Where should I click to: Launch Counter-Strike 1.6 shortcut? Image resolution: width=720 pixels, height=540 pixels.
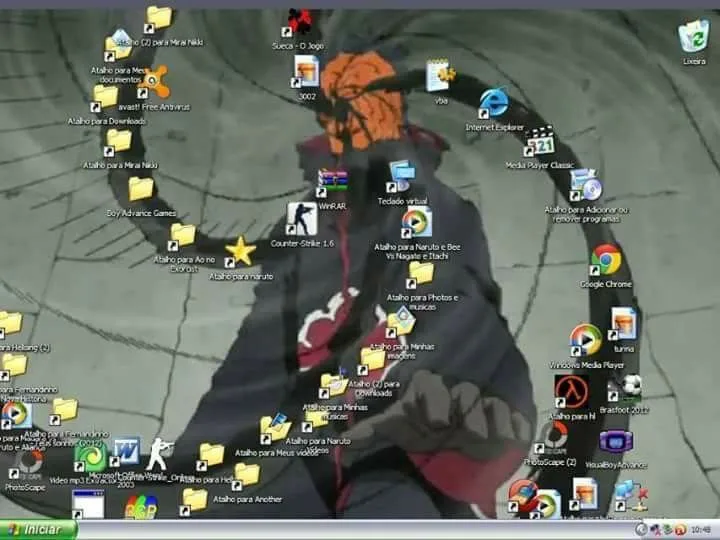302,219
